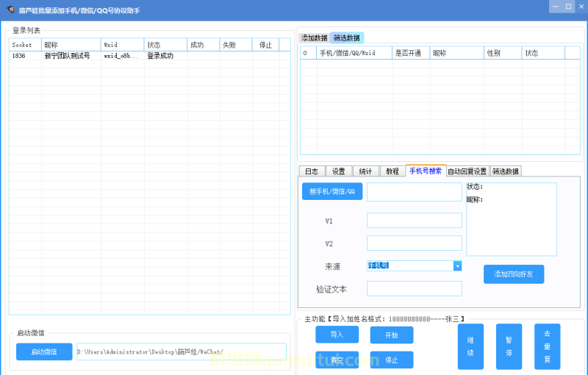Click the 去重复 button
Screen dimensions: 588x375
pos(547,347)
